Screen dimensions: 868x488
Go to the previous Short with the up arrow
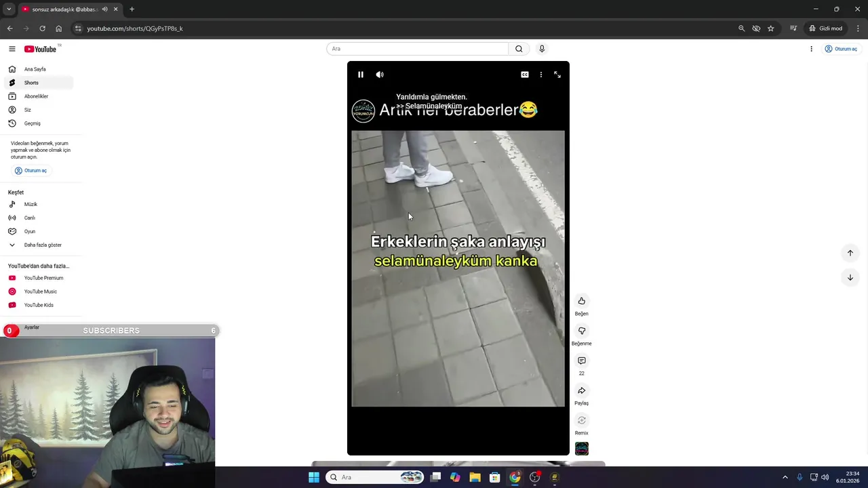pyautogui.click(x=850, y=253)
